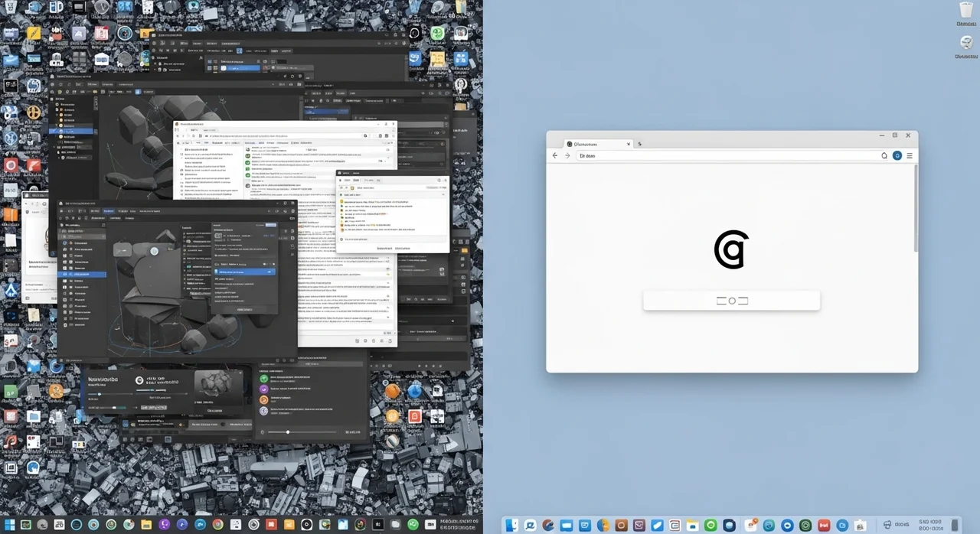Click the browser forward arrow

(x=567, y=155)
